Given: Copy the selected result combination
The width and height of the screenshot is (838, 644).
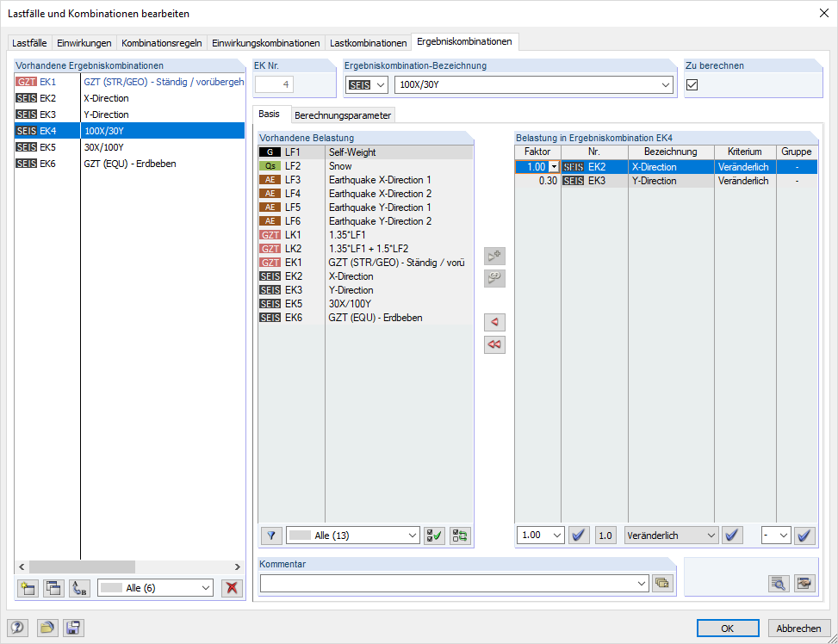Looking at the screenshot, I should (x=53, y=588).
